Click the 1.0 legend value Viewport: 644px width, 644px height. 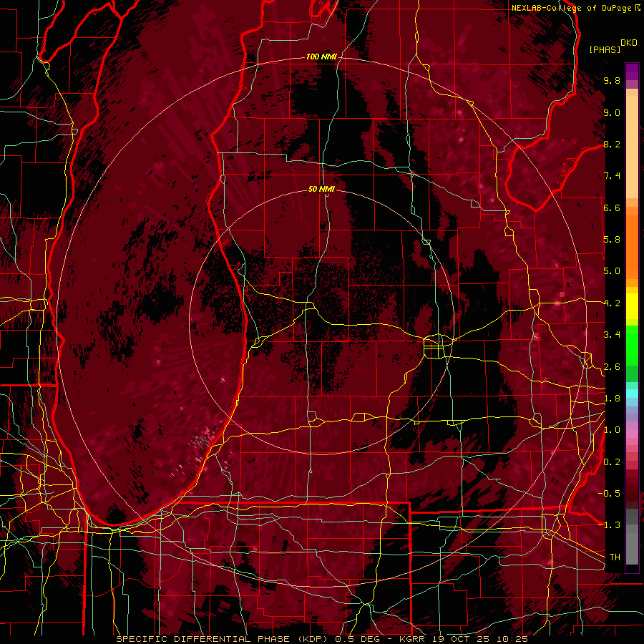pyautogui.click(x=612, y=430)
